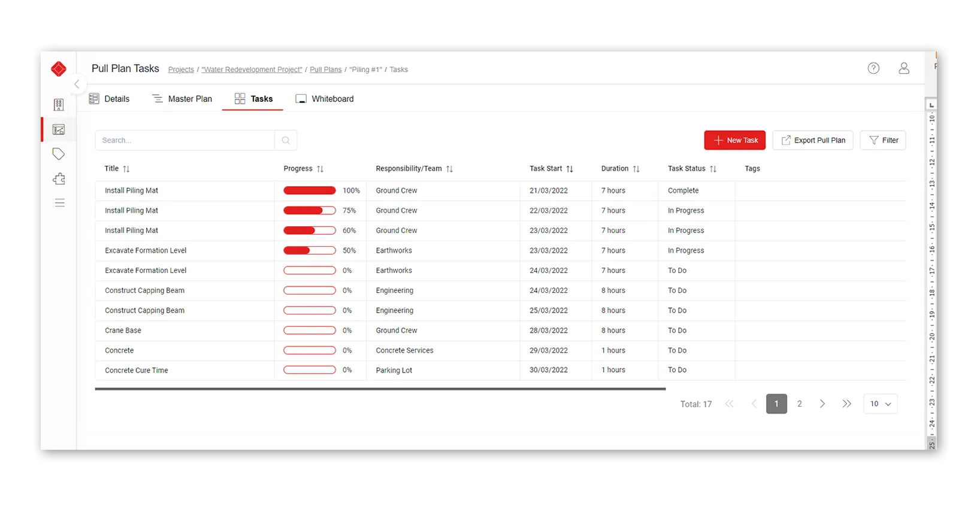980x521 pixels.
Task: Click the red diamond app logo
Action: (59, 69)
